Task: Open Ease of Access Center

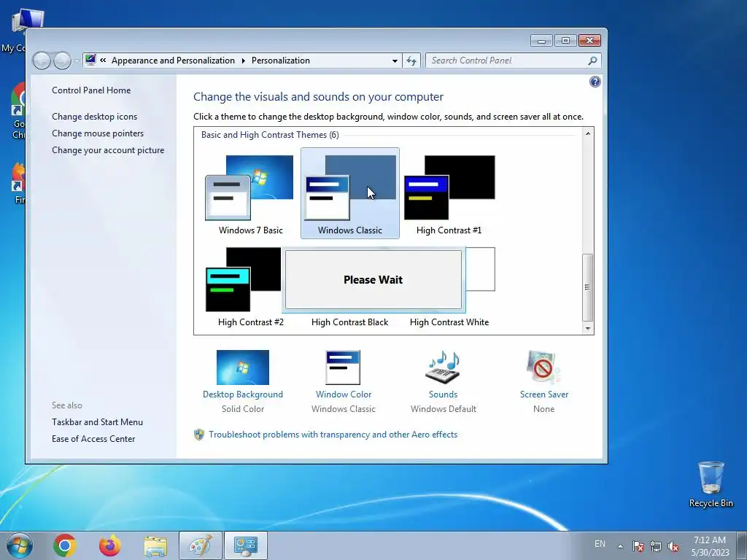Action: tap(93, 438)
